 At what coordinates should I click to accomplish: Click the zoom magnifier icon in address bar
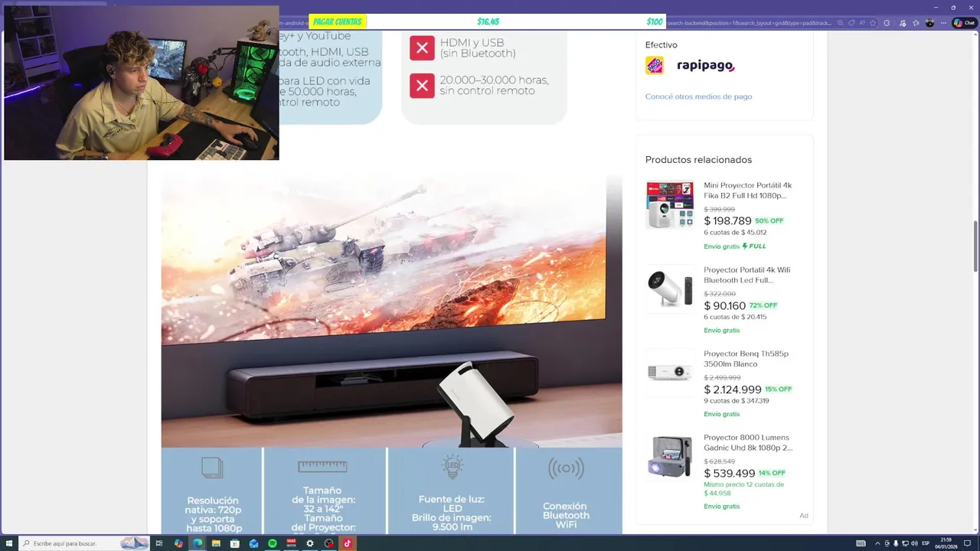pos(840,23)
